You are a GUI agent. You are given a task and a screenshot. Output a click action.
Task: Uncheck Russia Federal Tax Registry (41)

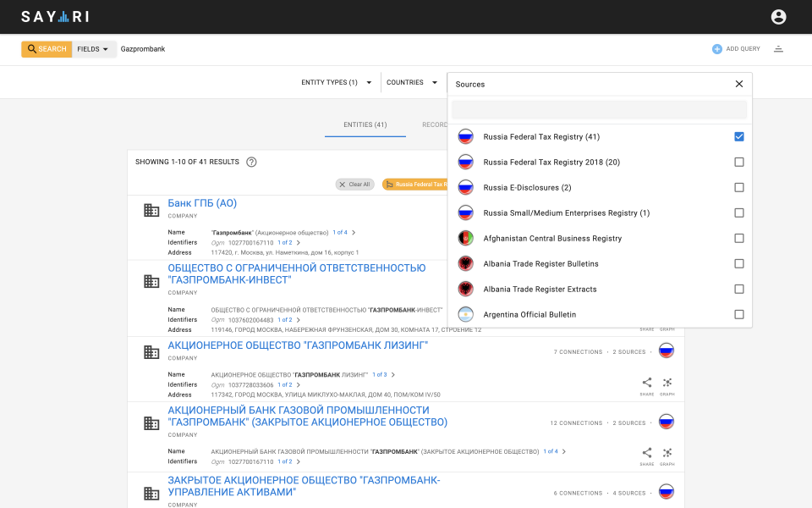click(739, 136)
